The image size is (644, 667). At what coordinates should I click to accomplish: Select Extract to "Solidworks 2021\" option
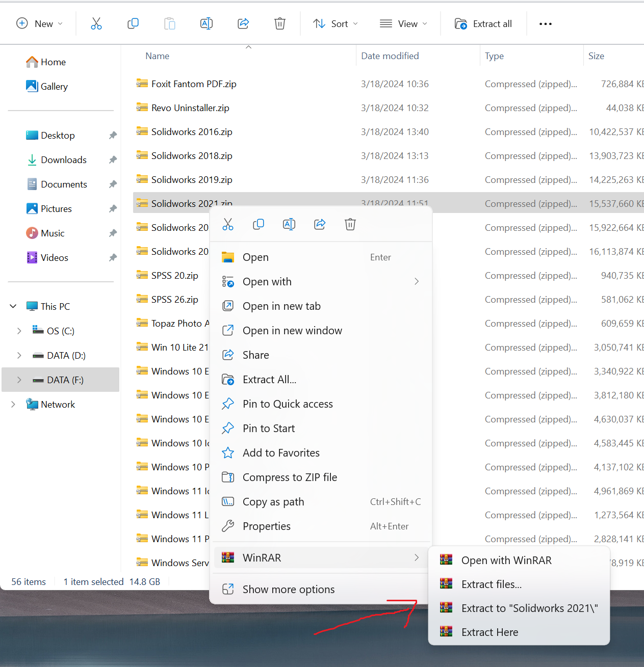(529, 608)
